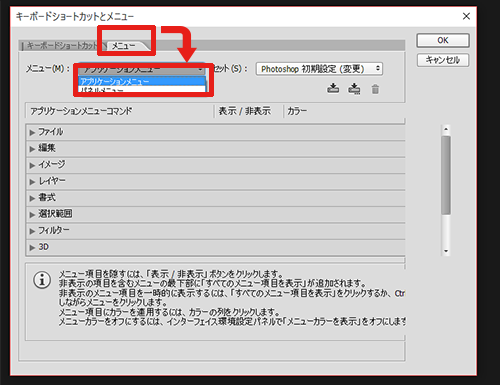
Task: Click the OK button
Action: [443, 40]
